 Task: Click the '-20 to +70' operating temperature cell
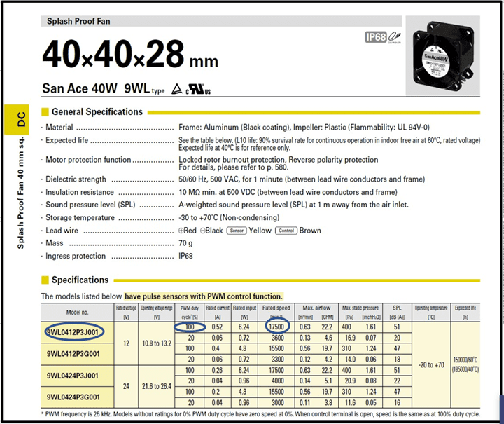pos(431,365)
